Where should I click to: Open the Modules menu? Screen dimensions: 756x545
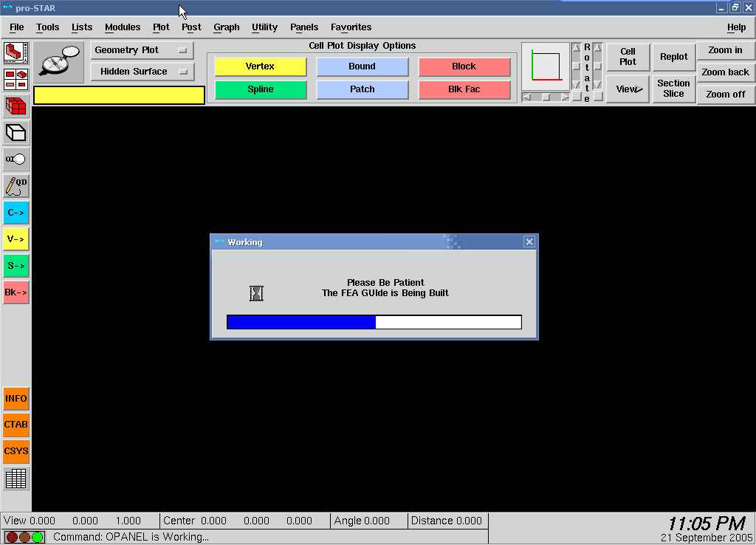[x=123, y=27]
